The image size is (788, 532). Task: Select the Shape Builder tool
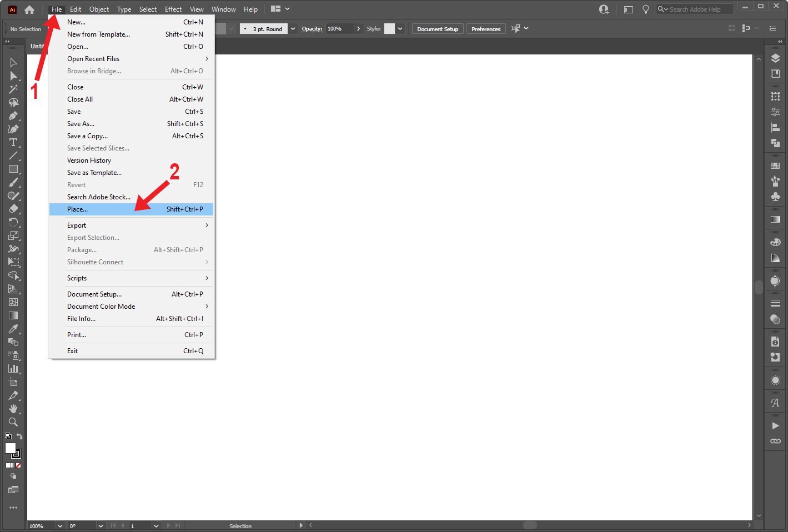[x=13, y=276]
